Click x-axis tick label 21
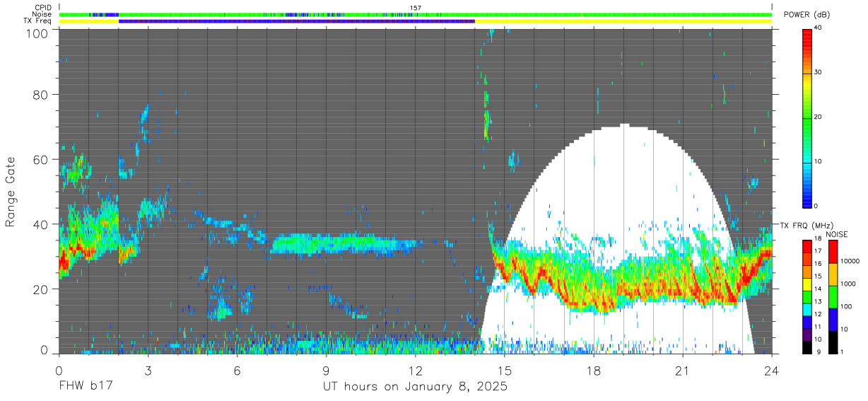868x401 pixels. [x=682, y=371]
